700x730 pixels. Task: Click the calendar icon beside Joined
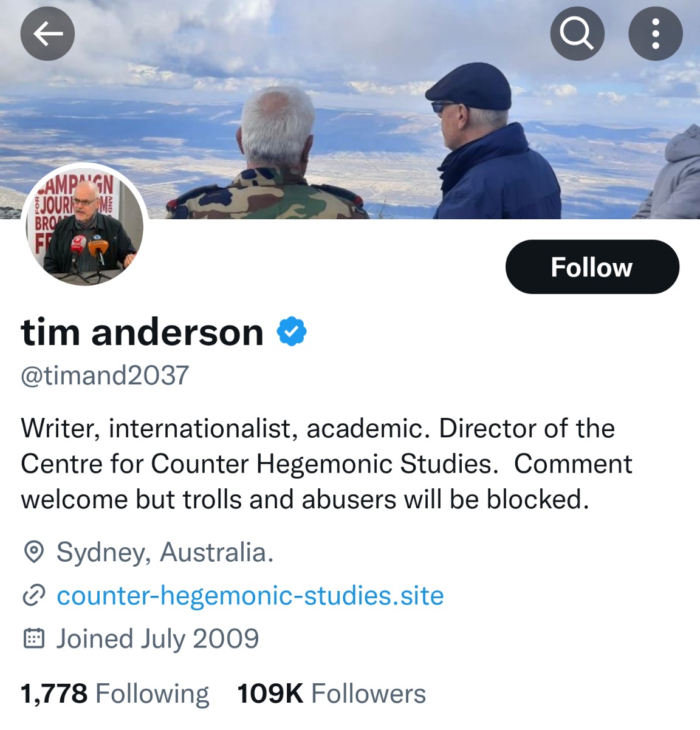tap(33, 639)
